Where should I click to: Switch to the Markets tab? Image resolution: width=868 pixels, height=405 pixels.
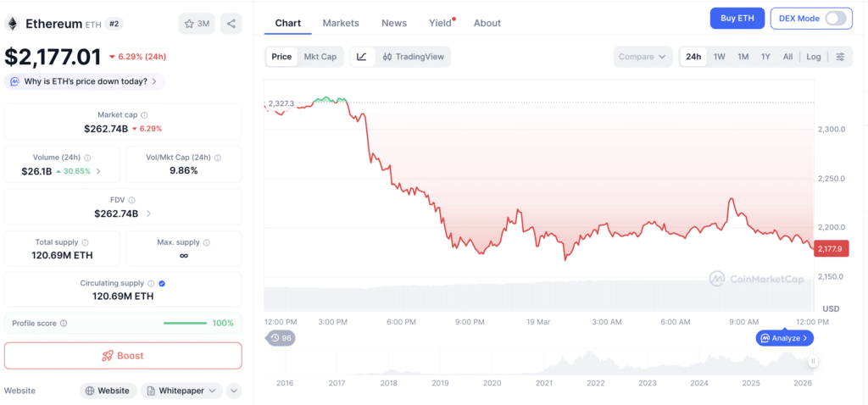[341, 23]
